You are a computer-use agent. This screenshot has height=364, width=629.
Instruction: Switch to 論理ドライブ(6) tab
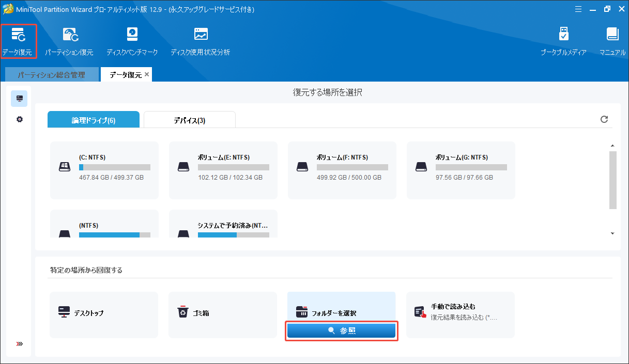point(94,120)
